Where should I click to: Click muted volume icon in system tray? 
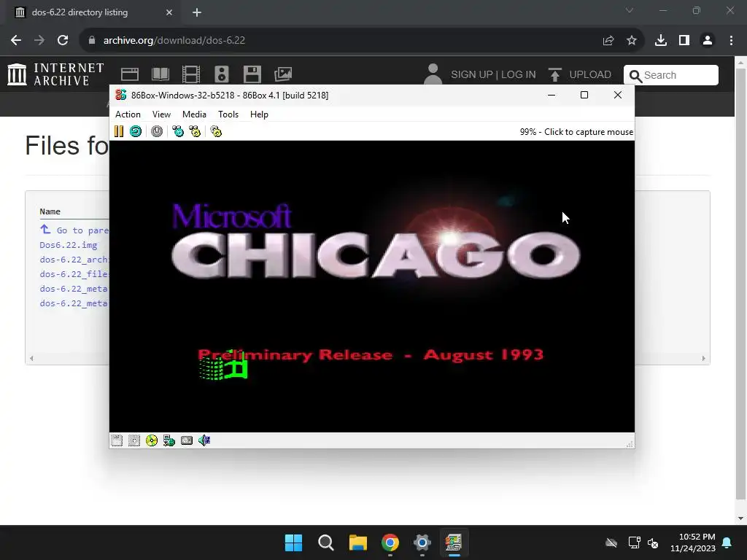653,542
